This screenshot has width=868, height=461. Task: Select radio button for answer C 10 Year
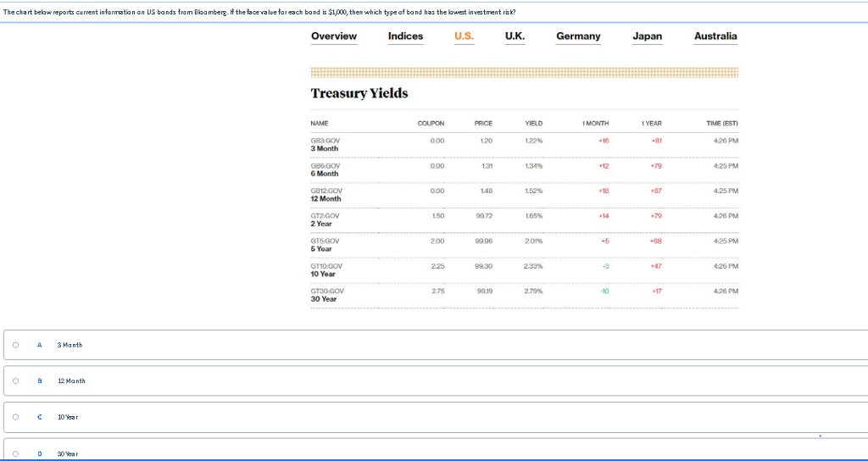tap(15, 417)
